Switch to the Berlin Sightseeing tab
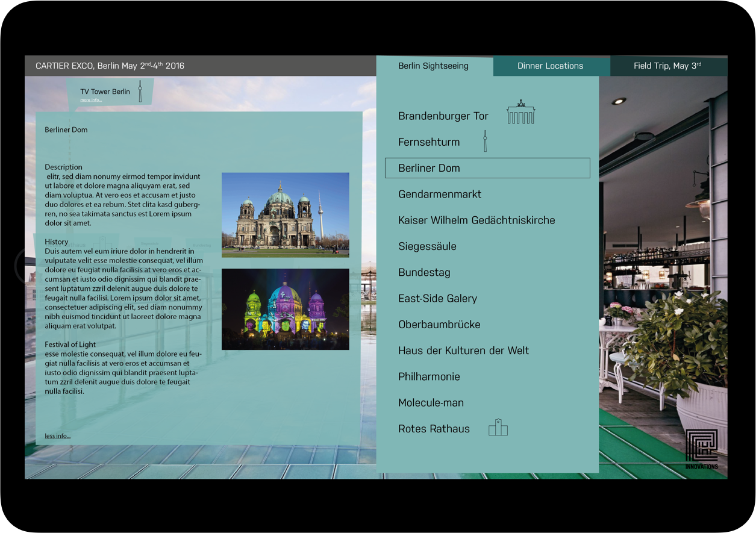 tap(434, 66)
